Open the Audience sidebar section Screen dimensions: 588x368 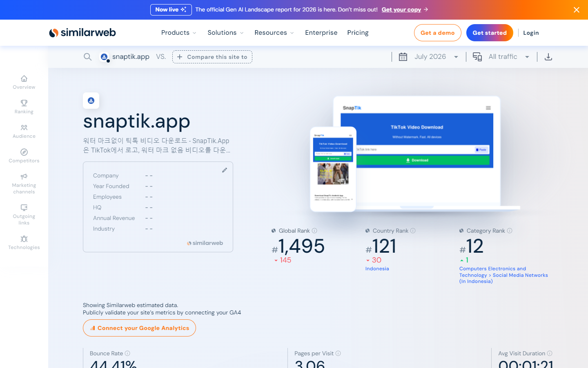24,131
